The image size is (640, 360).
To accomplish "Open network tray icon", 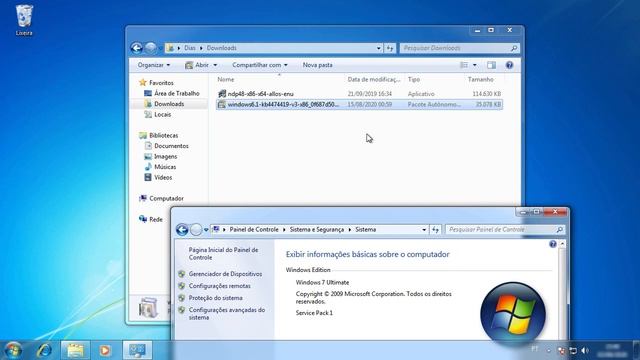I will pos(573,350).
